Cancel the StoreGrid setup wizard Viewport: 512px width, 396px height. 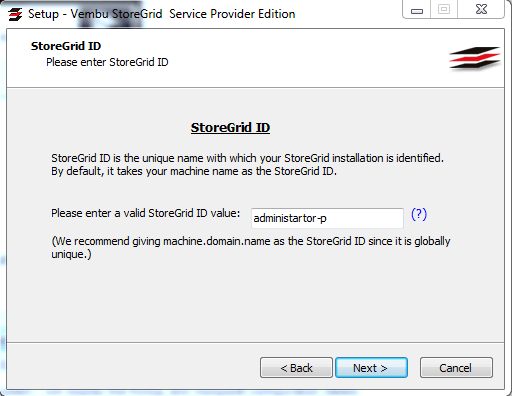[456, 368]
